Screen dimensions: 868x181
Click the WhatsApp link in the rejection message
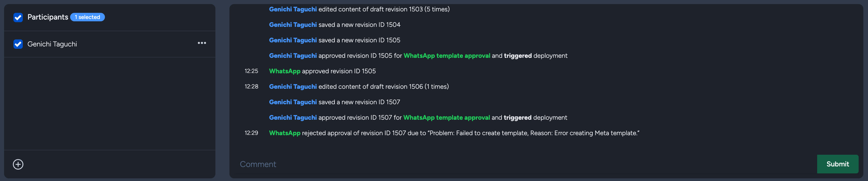[284, 133]
